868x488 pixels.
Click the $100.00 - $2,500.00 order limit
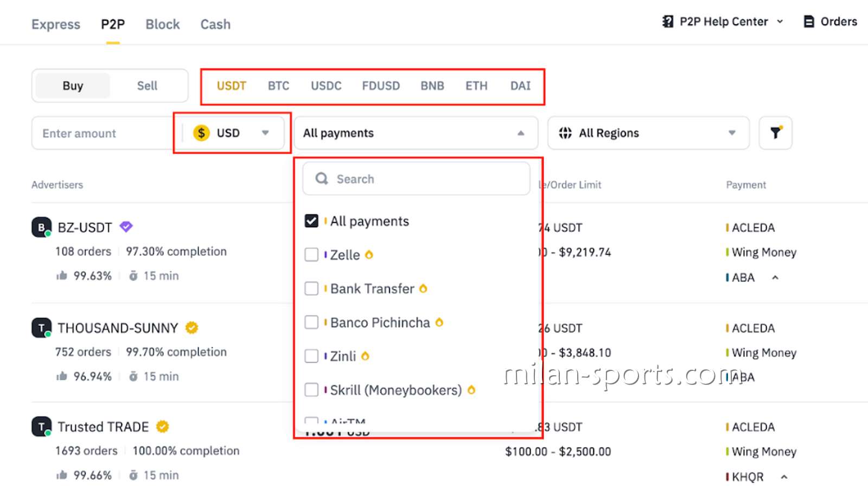[x=558, y=452]
